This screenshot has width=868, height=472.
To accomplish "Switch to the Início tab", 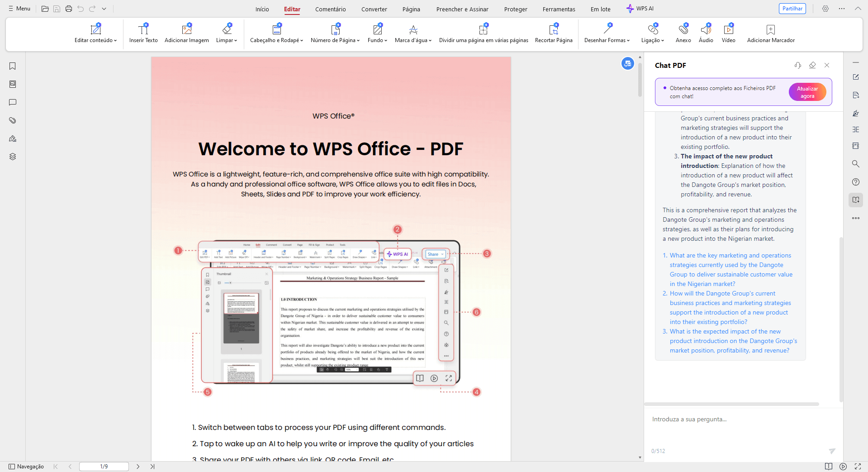I will pyautogui.click(x=262, y=9).
